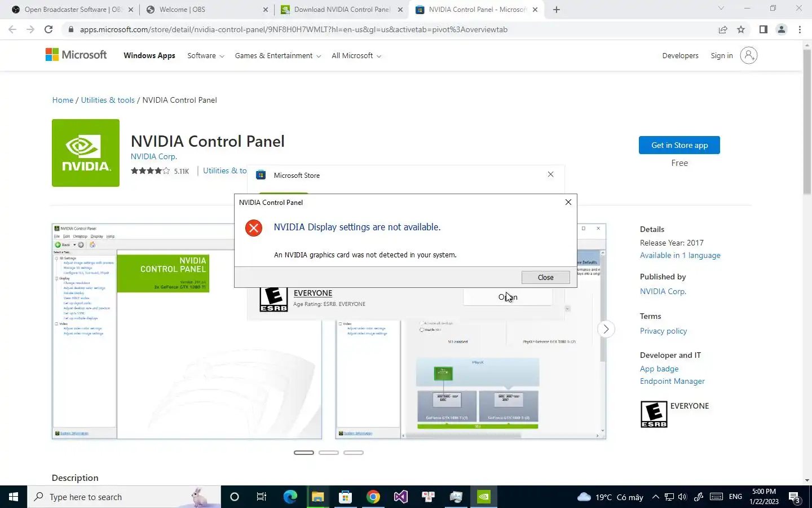
Task: Switch to Open Broadcaster Software tab
Action: click(72, 10)
